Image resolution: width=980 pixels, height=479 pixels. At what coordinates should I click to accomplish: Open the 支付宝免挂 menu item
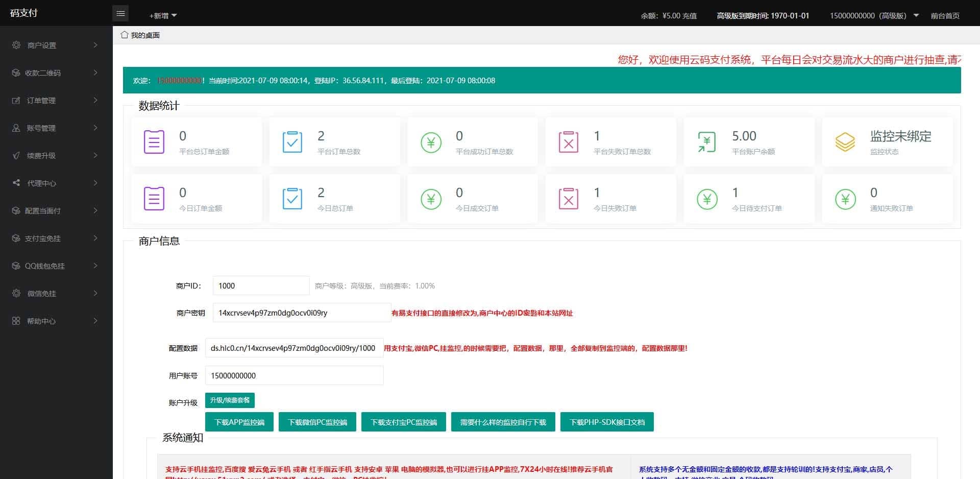[55, 238]
